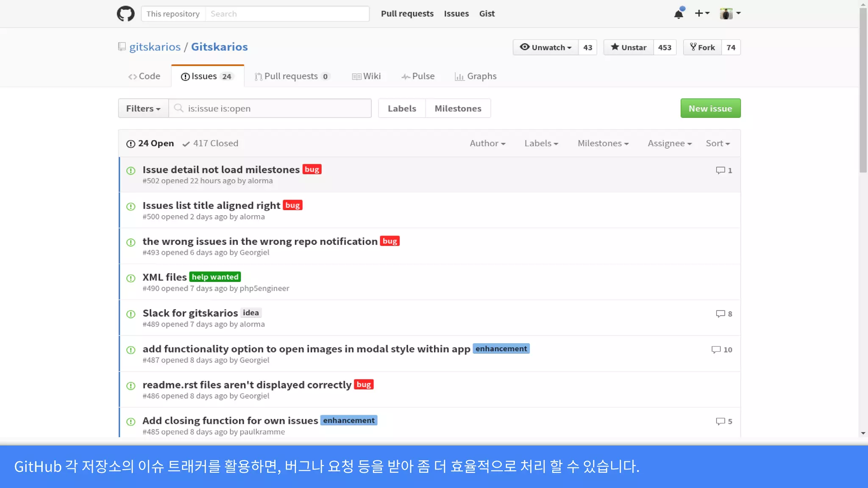
Task: Click the blue enhancement label on issue #487
Action: [501, 349]
